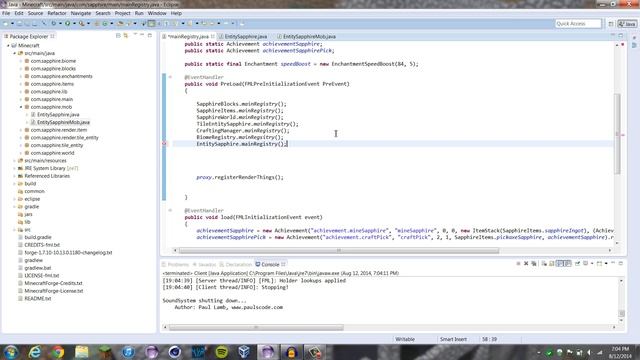The height and width of the screenshot is (360, 640).
Task: Click the Collapse All icon in Package Explorer
Action: coord(118,36)
